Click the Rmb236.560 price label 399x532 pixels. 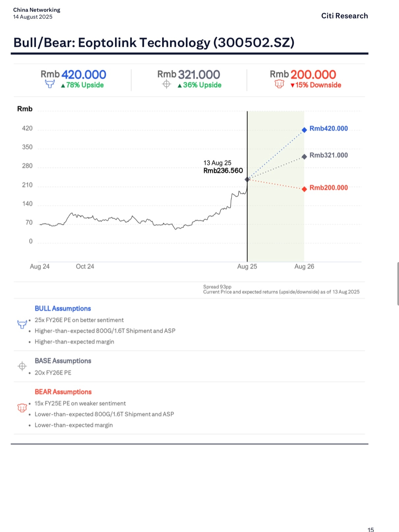(223, 171)
